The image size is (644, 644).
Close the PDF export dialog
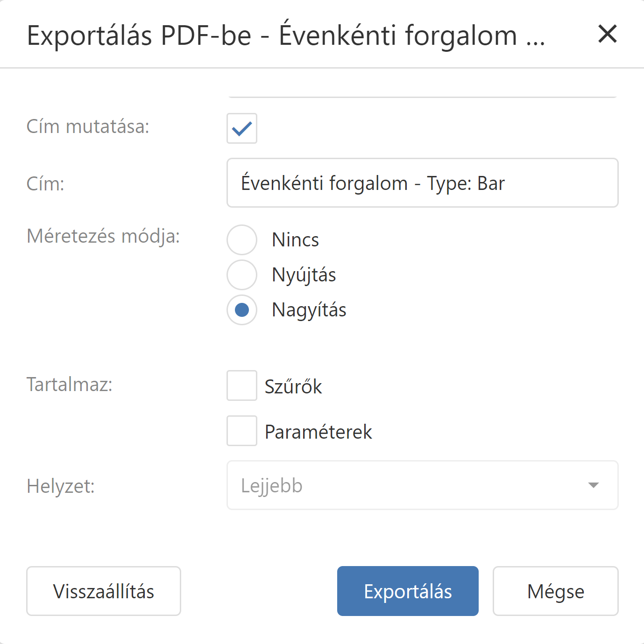607,34
